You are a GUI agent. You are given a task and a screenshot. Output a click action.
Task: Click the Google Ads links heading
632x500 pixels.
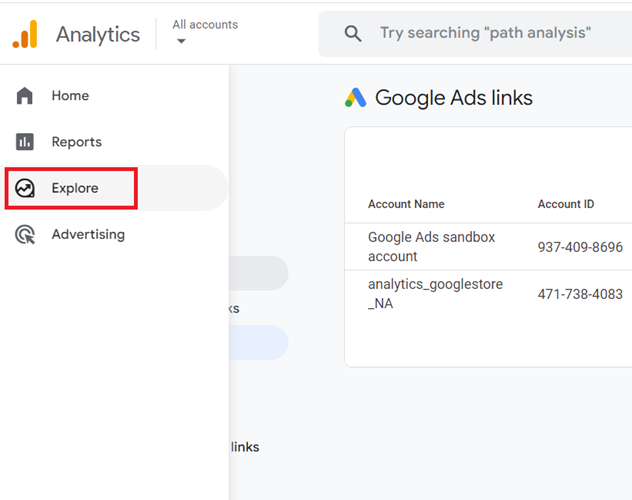click(x=454, y=98)
